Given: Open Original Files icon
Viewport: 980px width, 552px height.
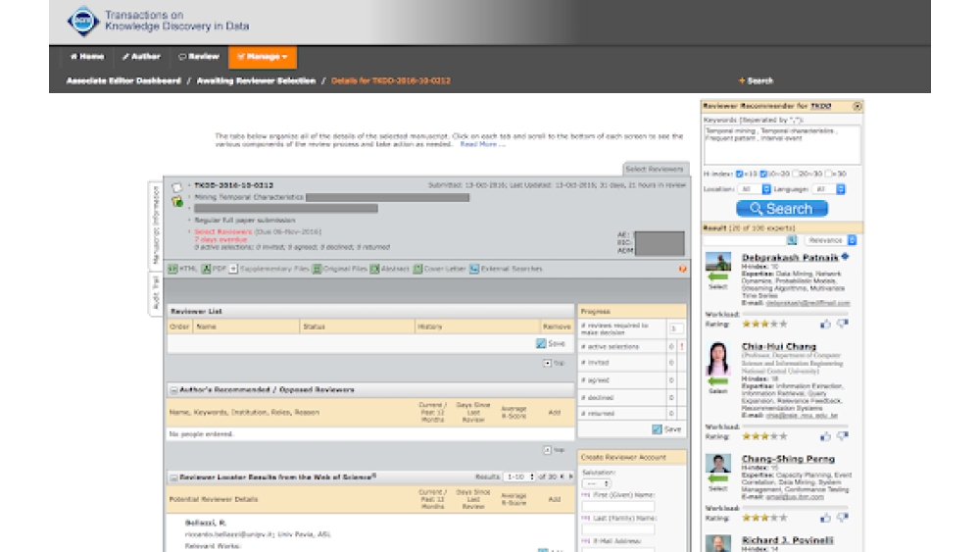Looking at the screenshot, I should click(317, 269).
